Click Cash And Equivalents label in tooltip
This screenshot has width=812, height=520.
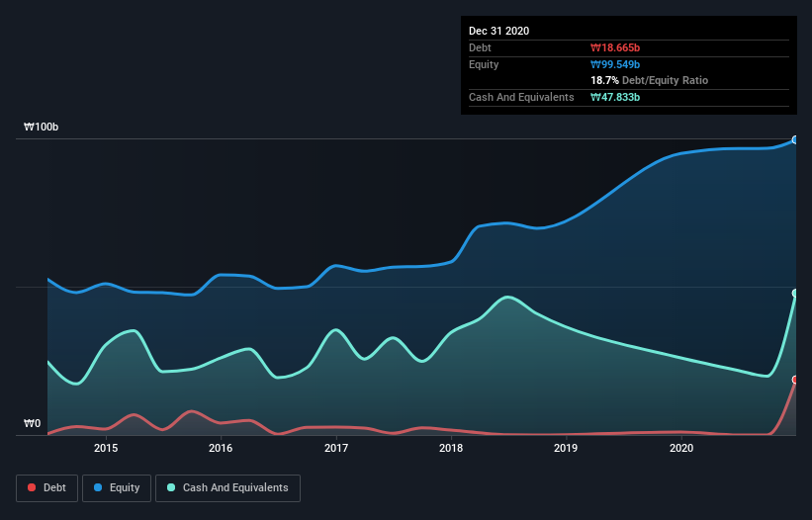tap(521, 97)
